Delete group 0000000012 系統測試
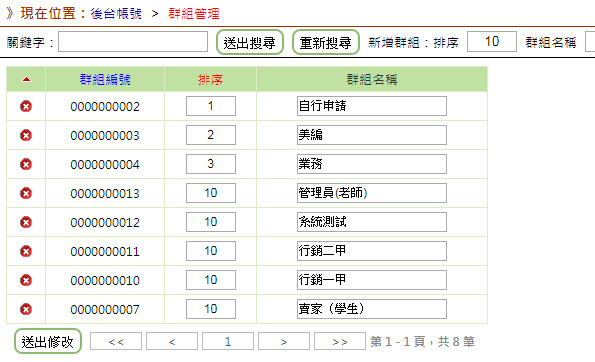 (x=26, y=222)
